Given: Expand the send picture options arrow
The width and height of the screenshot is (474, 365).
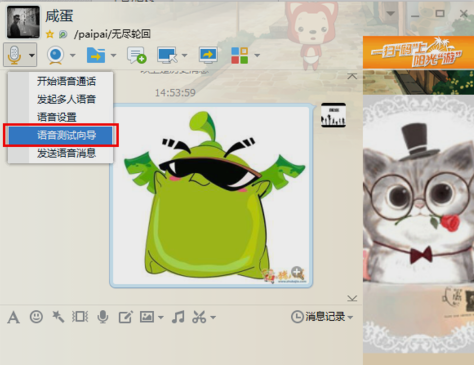Looking at the screenshot, I should tap(161, 317).
